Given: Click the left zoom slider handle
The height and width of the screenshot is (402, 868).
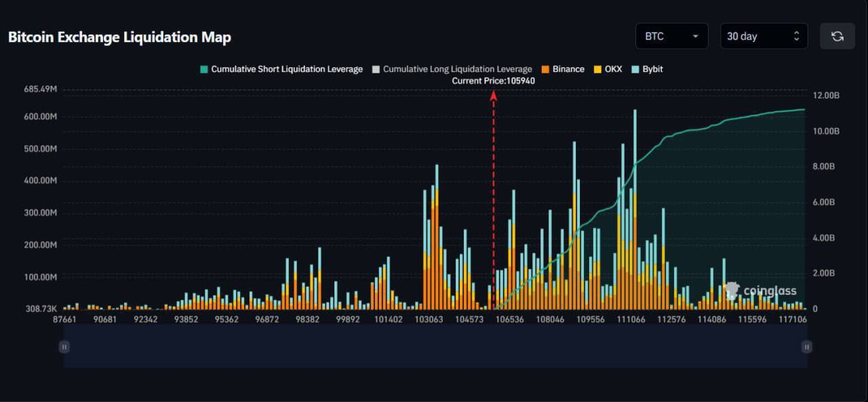Looking at the screenshot, I should point(64,346).
